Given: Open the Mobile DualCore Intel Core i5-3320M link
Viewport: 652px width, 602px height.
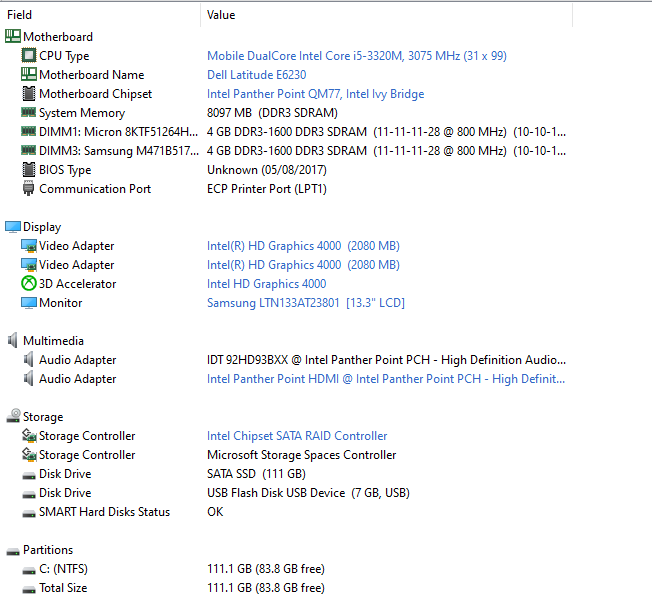Looking at the screenshot, I should coord(357,56).
